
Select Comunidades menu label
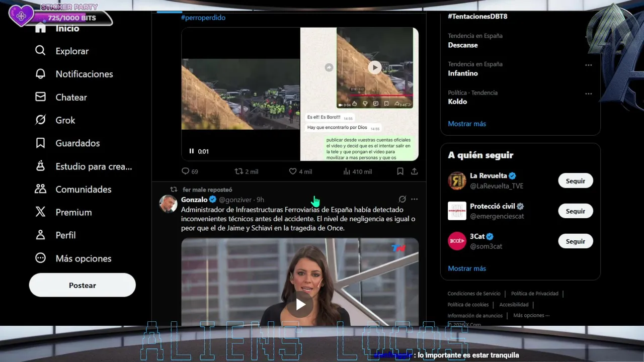[x=84, y=189]
